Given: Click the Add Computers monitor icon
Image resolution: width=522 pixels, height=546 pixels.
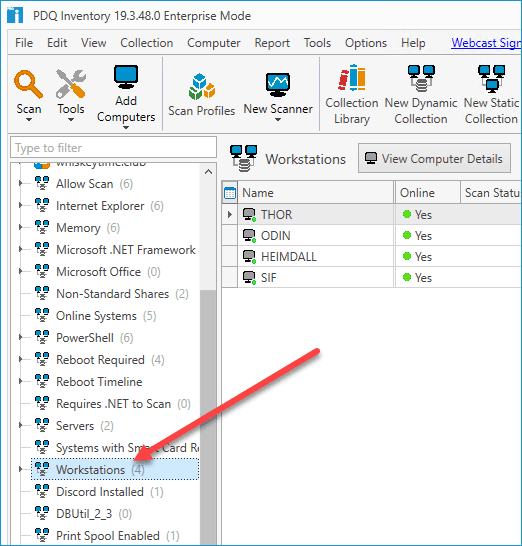Looking at the screenshot, I should 126,77.
